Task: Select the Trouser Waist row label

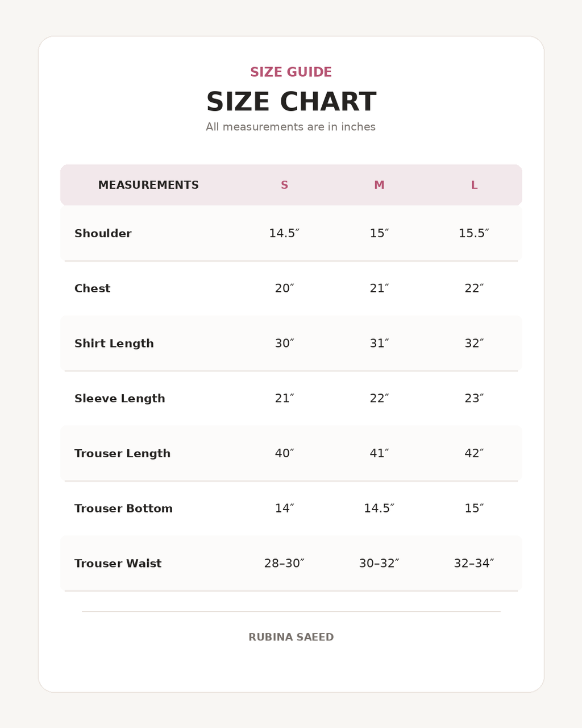Action: [118, 564]
